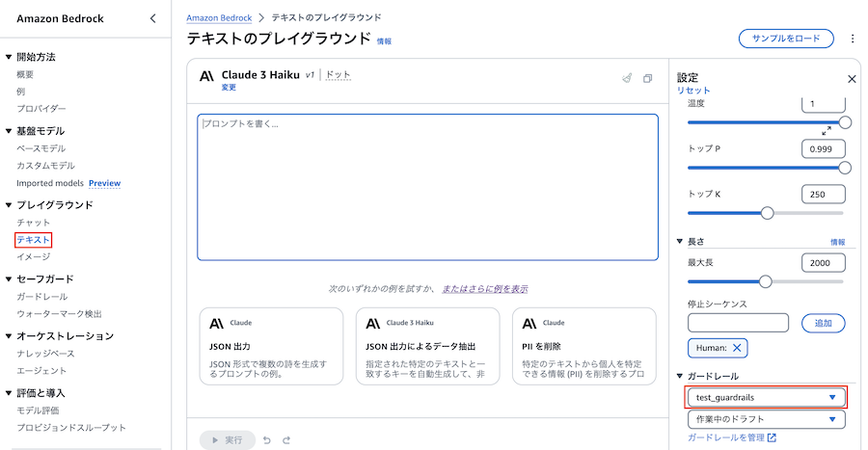Viewport: 868px width, 450px height.
Task: Click the 追加 button for stop sequences
Action: pyautogui.click(x=824, y=323)
